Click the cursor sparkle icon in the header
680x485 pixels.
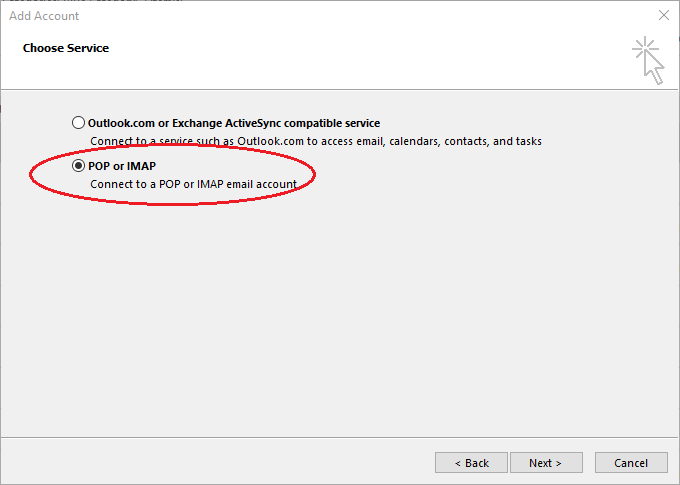pyautogui.click(x=649, y=60)
